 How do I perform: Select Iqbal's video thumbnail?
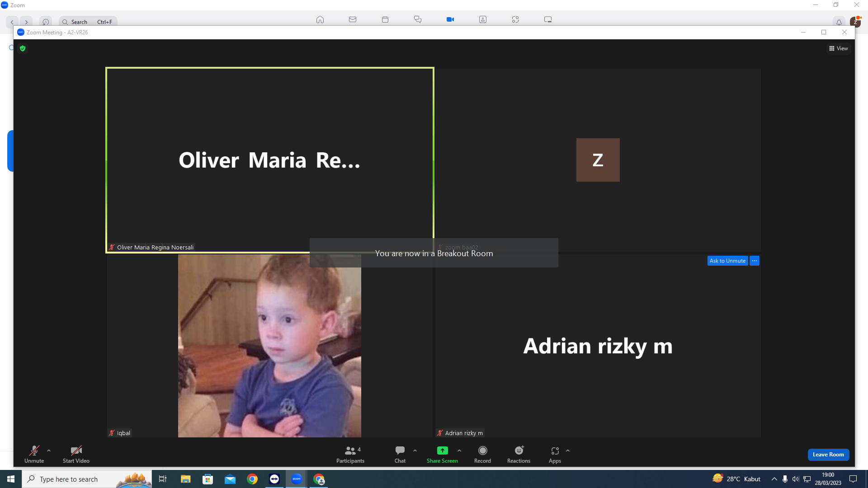(269, 346)
